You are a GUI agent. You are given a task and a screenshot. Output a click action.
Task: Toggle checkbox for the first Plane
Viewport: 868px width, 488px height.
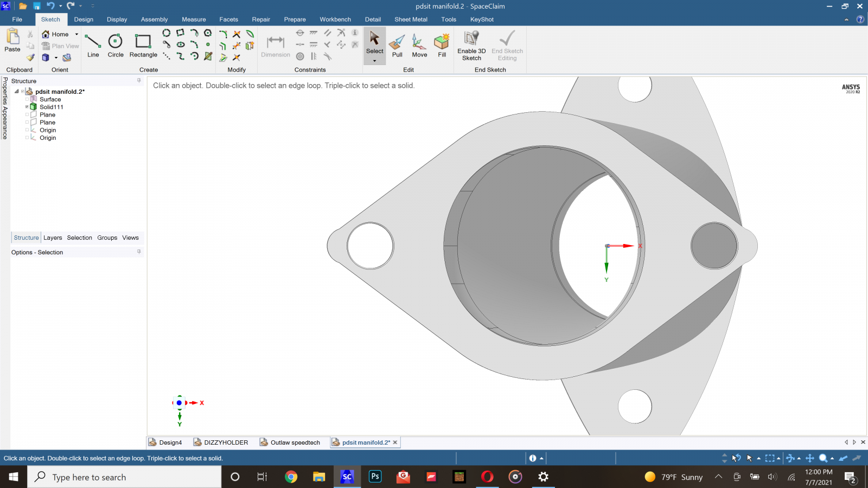(27, 114)
